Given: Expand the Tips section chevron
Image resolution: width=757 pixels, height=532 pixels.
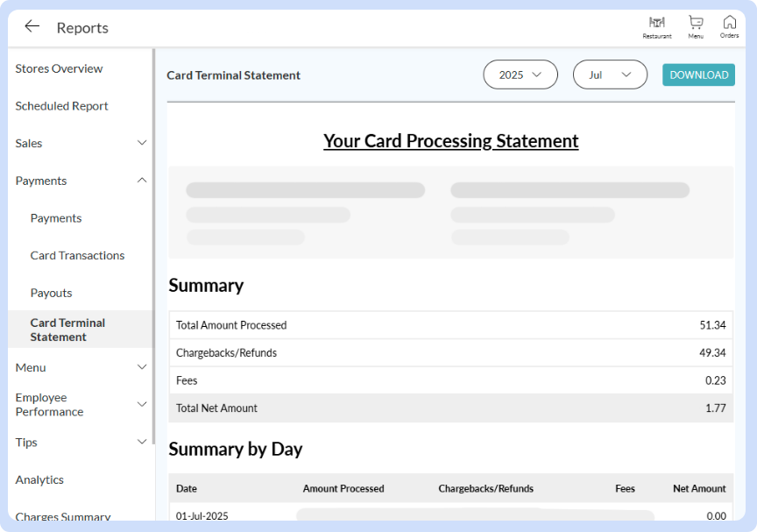Looking at the screenshot, I should [142, 442].
